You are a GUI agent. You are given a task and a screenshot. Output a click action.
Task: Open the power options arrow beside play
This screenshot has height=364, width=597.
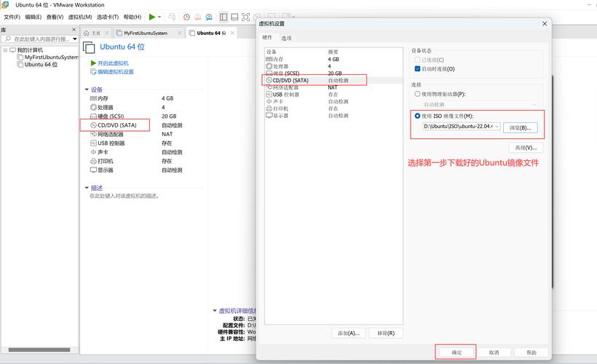tap(159, 17)
